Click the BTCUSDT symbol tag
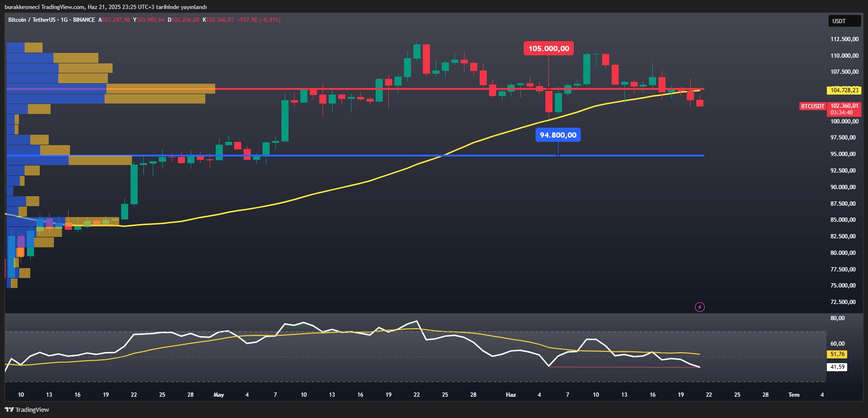The width and height of the screenshot is (868, 418). (x=812, y=106)
